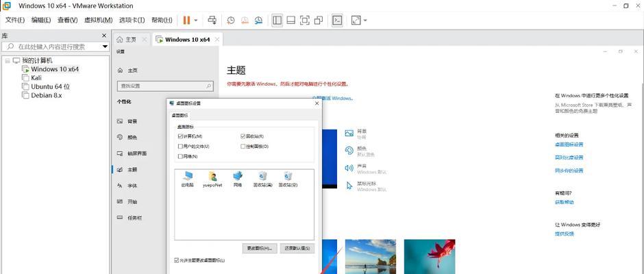Open the 虚拟机(M) menu
The height and width of the screenshot is (274, 644).
pyautogui.click(x=98, y=20)
